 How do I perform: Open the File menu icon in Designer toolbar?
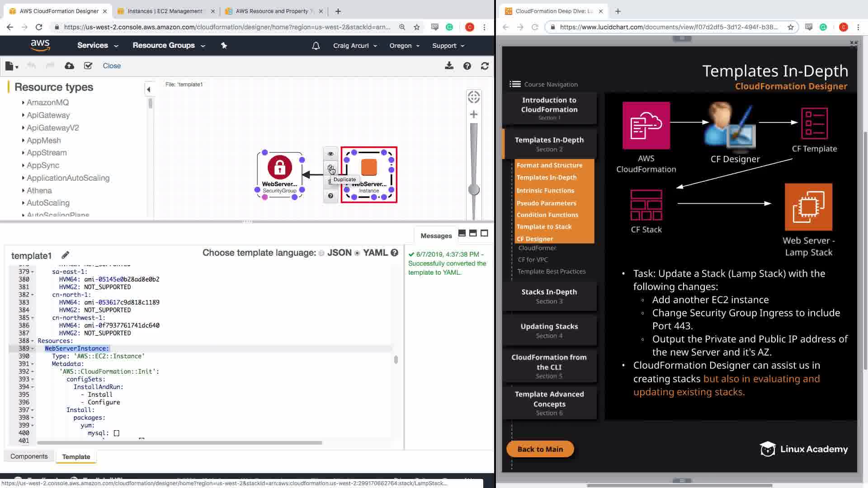pos(11,66)
